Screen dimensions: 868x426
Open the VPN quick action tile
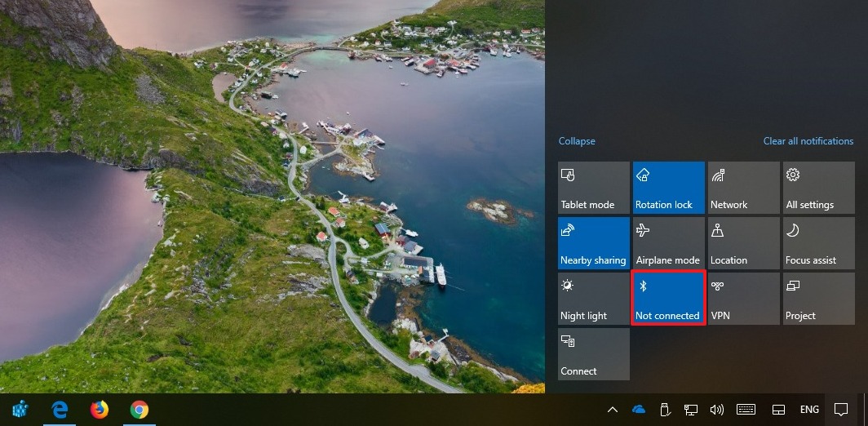743,299
